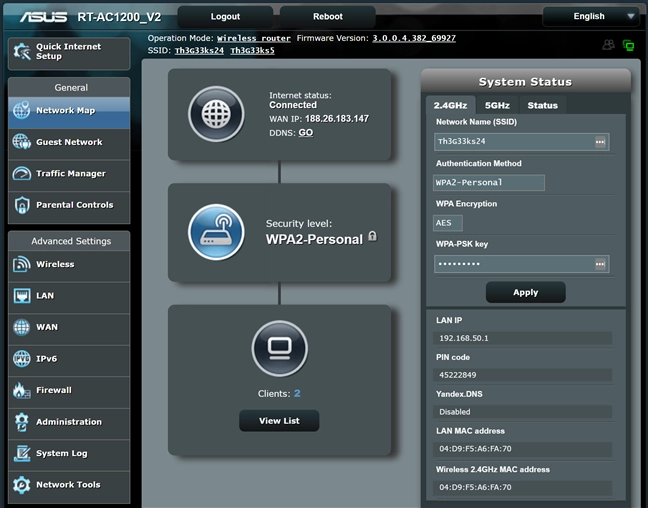Image resolution: width=648 pixels, height=508 pixels.
Task: Open the English language dropdown
Action: pyautogui.click(x=591, y=17)
